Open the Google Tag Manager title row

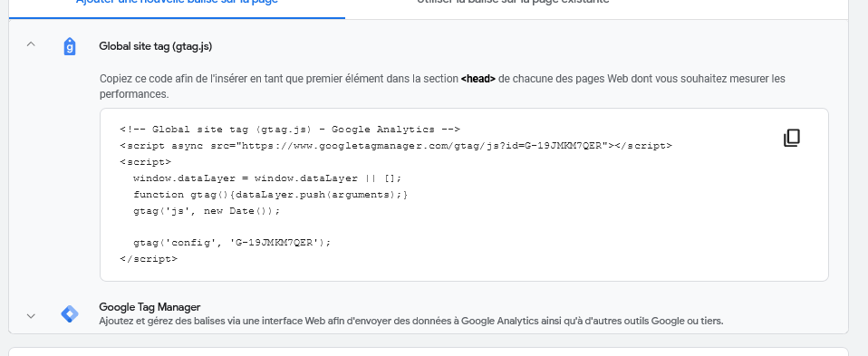[149, 307]
